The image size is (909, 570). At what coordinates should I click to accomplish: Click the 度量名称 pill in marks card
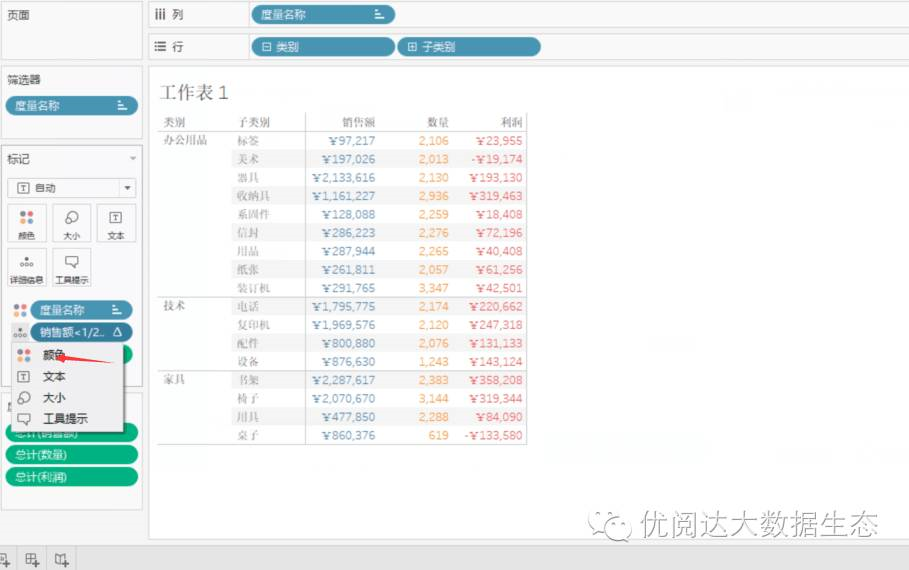[x=81, y=310]
